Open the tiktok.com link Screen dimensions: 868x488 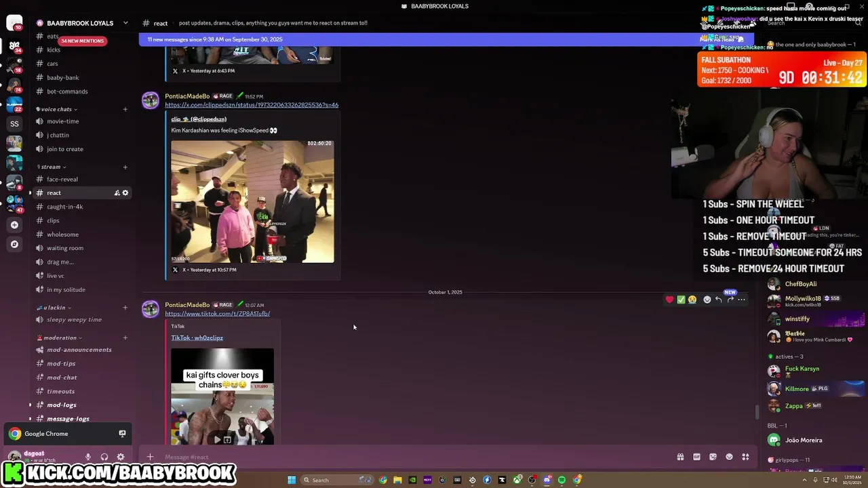click(217, 314)
